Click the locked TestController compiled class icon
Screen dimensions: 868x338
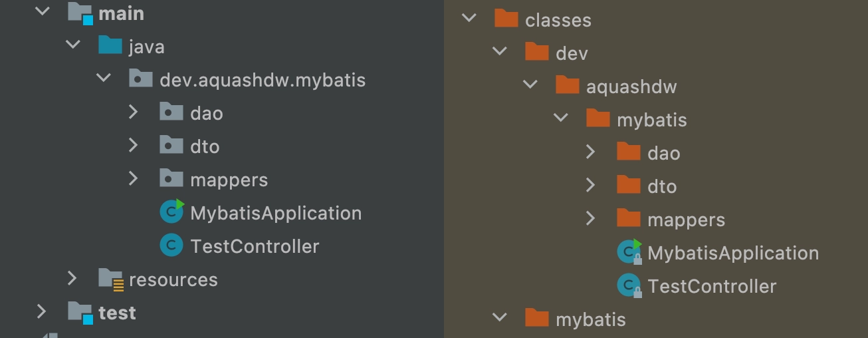tap(629, 286)
